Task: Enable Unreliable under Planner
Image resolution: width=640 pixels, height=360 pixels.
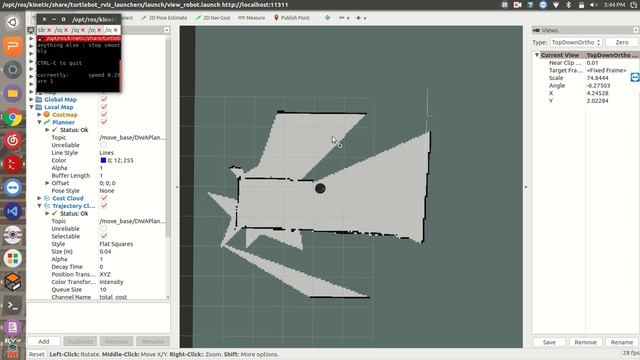Action: pyautogui.click(x=104, y=145)
